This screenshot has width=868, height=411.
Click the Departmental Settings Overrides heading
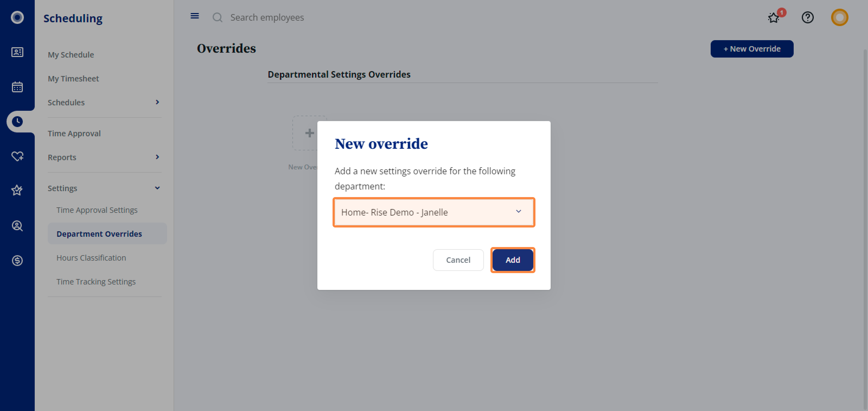[339, 74]
